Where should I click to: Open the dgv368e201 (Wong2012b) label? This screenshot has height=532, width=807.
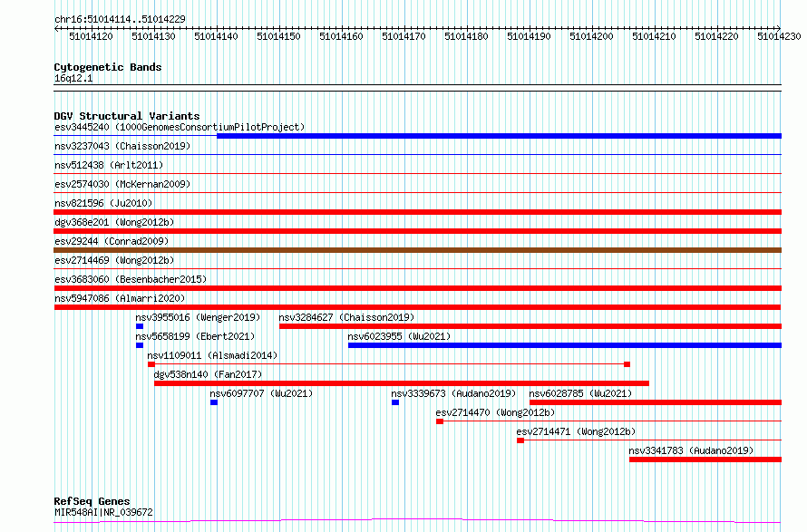(x=114, y=222)
